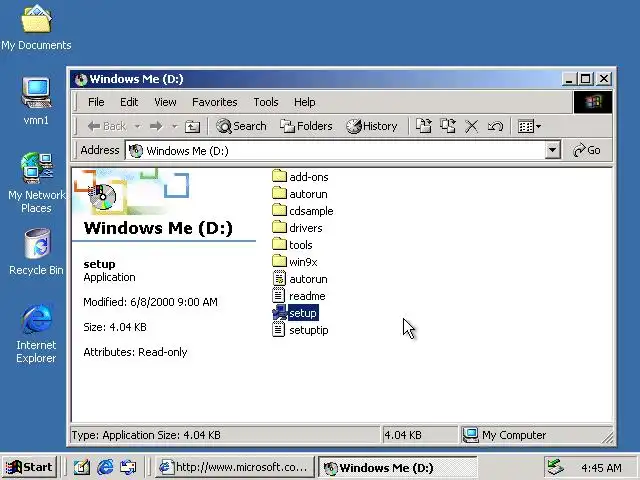This screenshot has height=480, width=640.
Task: Open the Search pane
Action: tap(241, 126)
